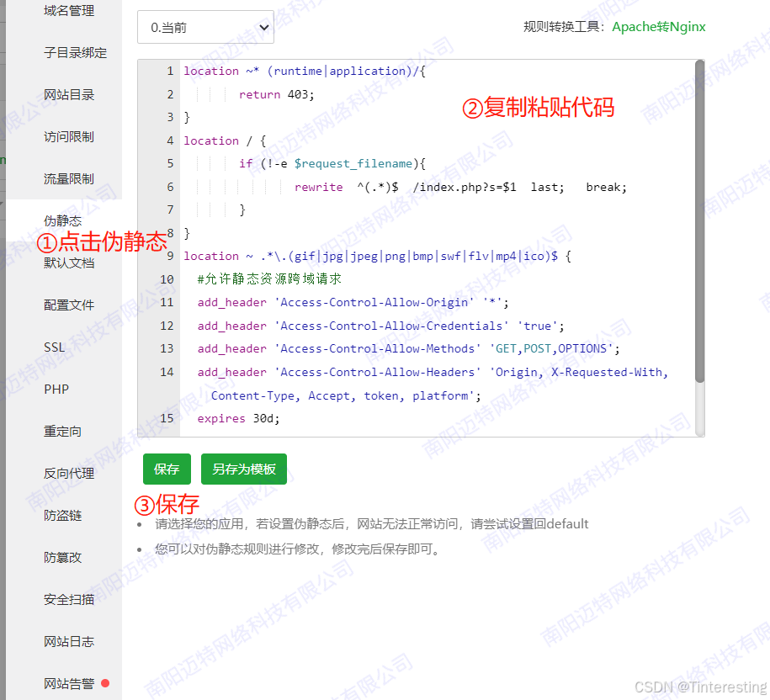Open 访问限制 in the sidebar
Image resolution: width=770 pixels, height=700 pixels.
69,137
